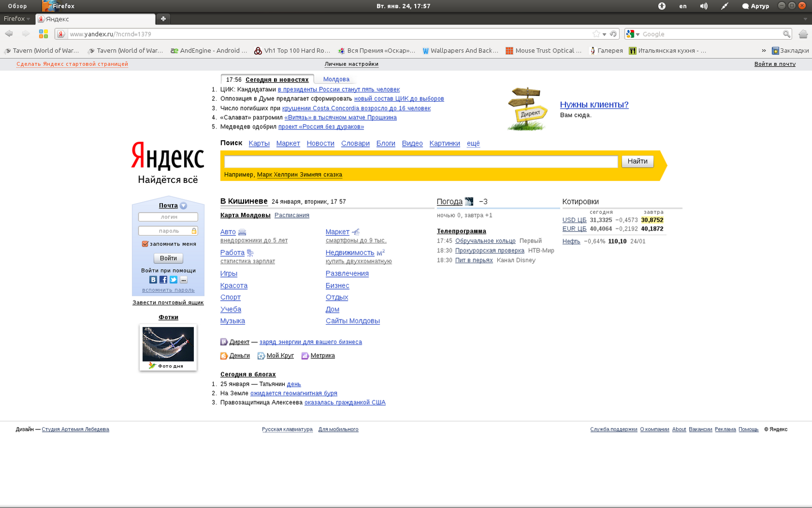This screenshot has width=812, height=508.
Task: Open the Нужны клиенты? ad link
Action: (594, 105)
